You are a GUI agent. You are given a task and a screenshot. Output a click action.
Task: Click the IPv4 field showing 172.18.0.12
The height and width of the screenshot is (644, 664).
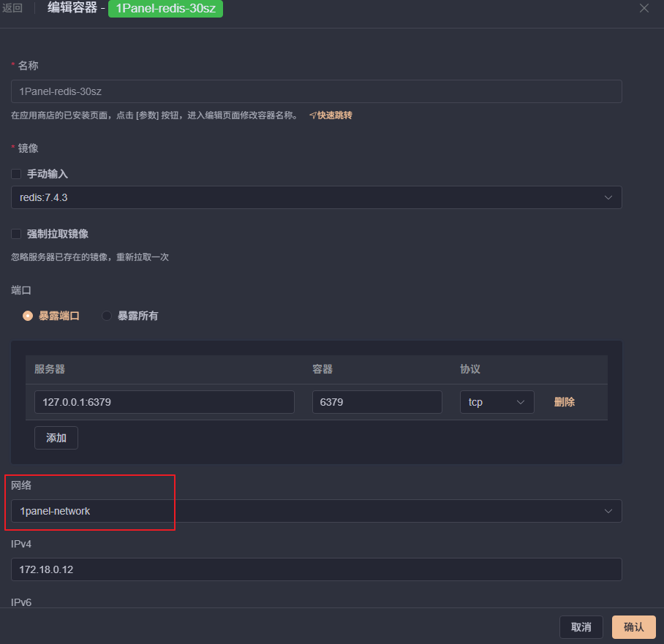(x=316, y=569)
